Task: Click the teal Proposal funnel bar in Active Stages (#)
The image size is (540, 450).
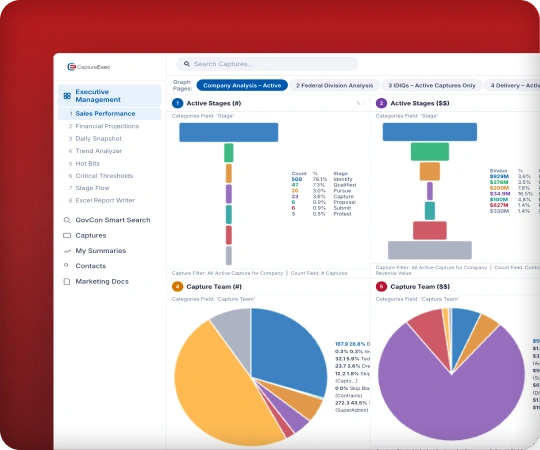Action: 229,214
